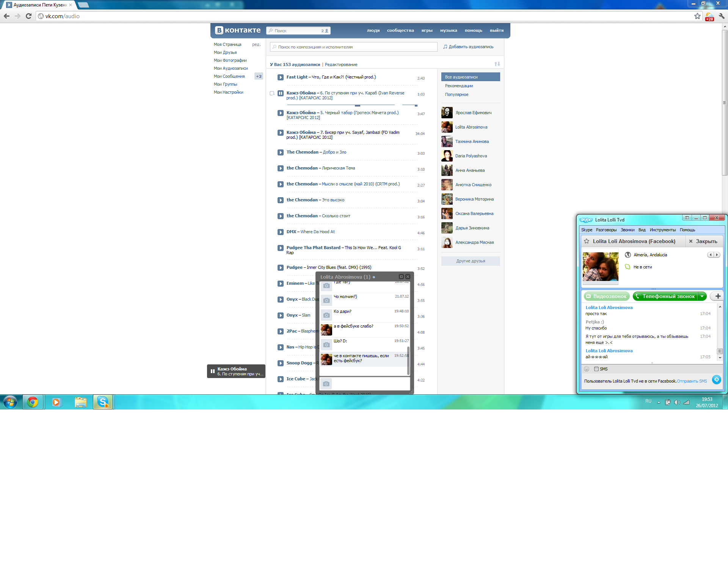Play Pudgee – Inner City Blues
The image size is (728, 568).
click(x=281, y=268)
